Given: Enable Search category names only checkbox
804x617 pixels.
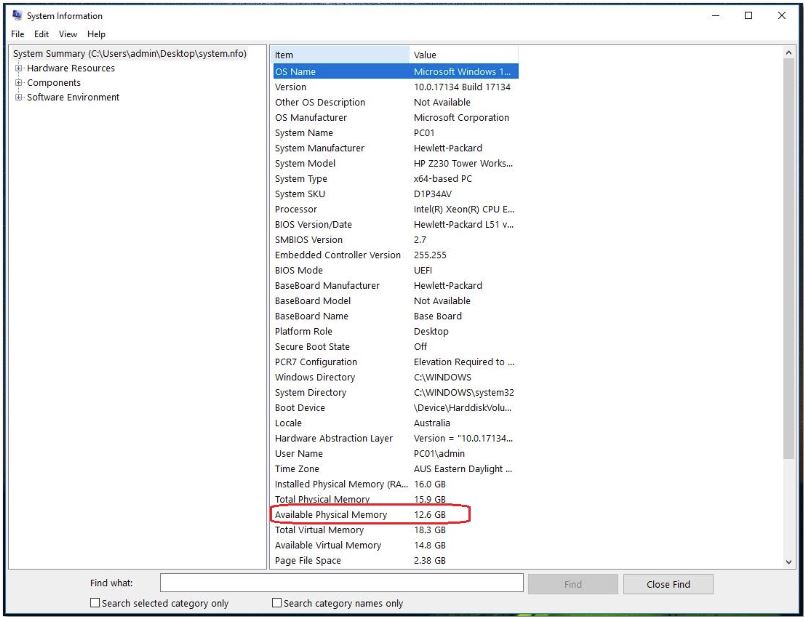Looking at the screenshot, I should pos(277,603).
